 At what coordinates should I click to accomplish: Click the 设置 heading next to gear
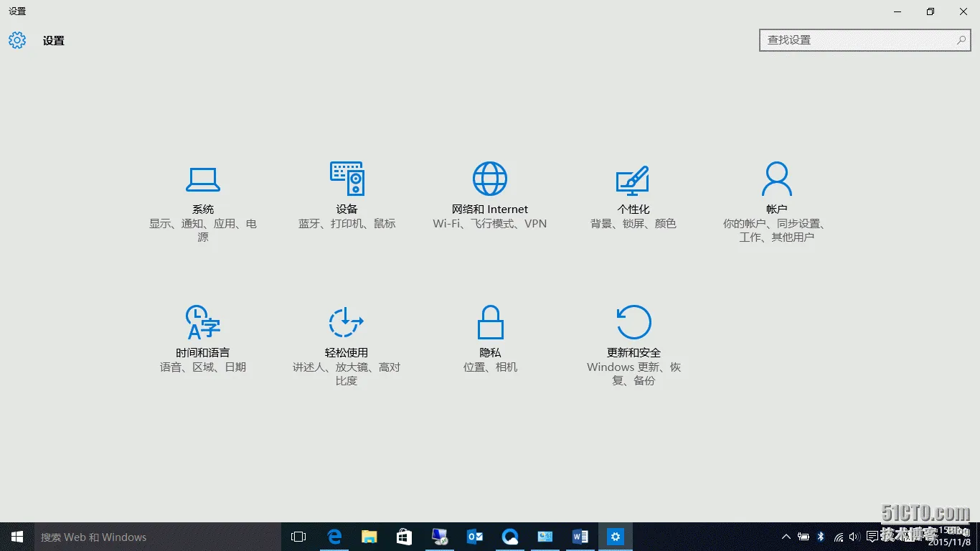click(x=54, y=41)
